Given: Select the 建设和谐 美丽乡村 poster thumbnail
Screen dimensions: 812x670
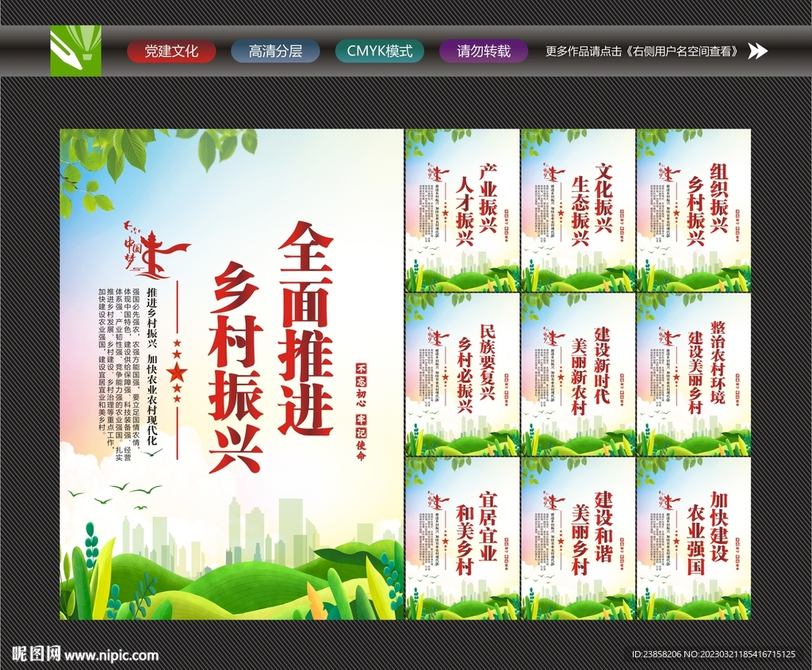Looking at the screenshot, I should point(578,538).
